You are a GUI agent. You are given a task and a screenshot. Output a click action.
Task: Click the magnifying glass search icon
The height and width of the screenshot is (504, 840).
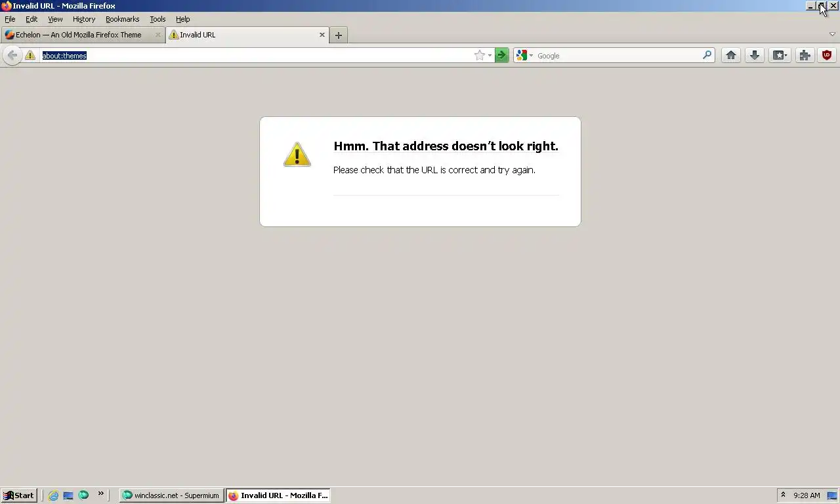tap(707, 55)
